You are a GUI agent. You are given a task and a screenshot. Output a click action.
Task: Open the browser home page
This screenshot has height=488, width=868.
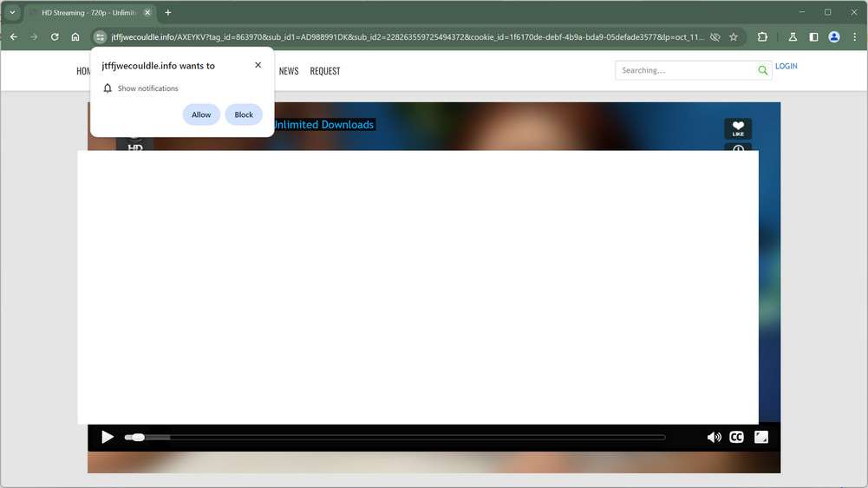pyautogui.click(x=75, y=37)
